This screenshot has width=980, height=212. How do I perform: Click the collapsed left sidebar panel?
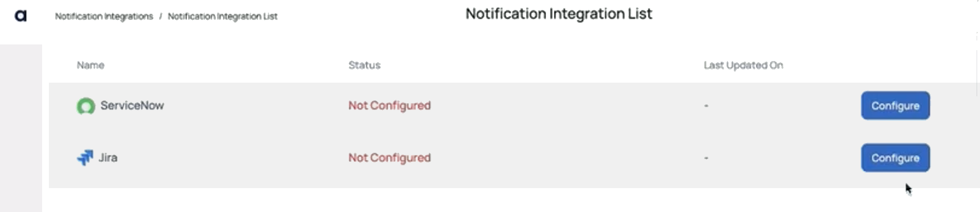[x=21, y=128]
